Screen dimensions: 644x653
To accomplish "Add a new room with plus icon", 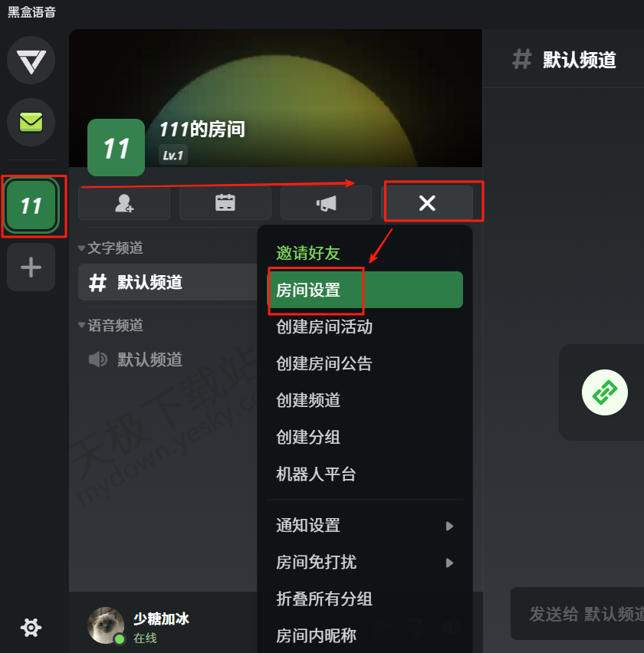I will [x=31, y=267].
